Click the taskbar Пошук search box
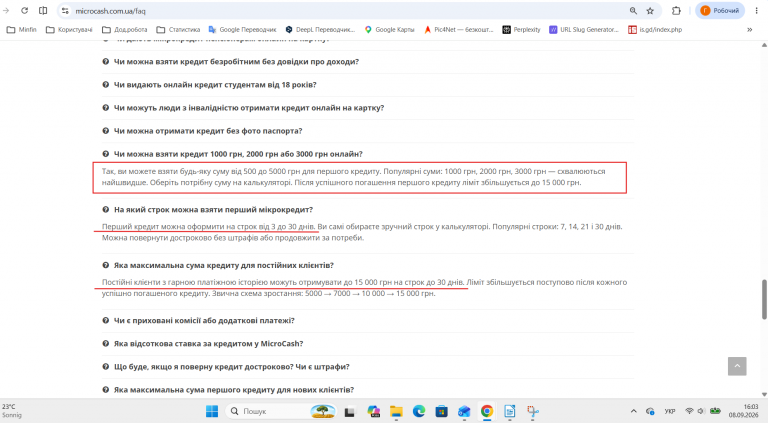 [x=281, y=411]
